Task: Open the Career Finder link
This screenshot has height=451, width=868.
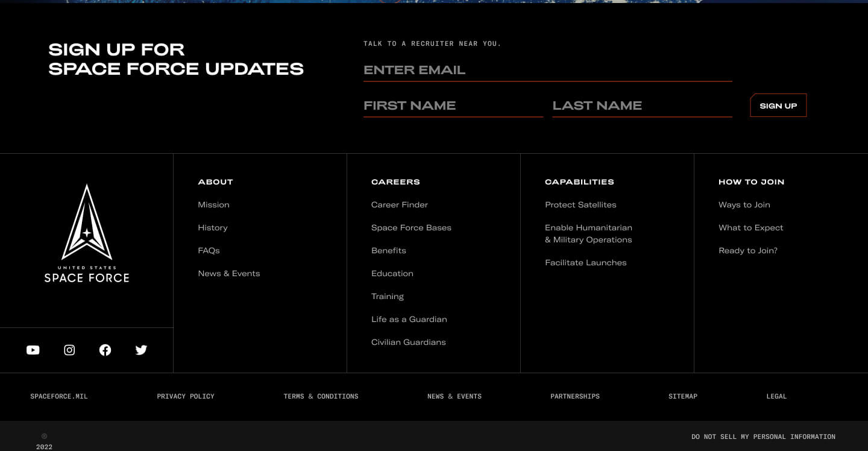Action: [400, 205]
